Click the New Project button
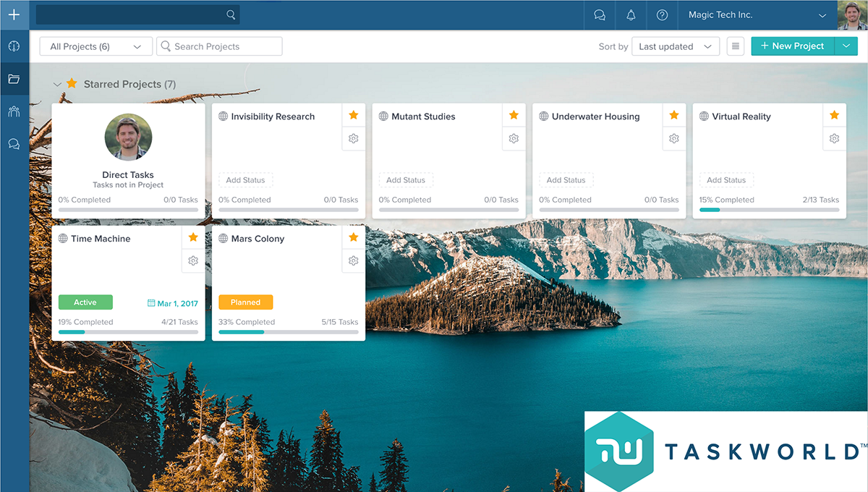The height and width of the screenshot is (492, 868). [x=793, y=46]
